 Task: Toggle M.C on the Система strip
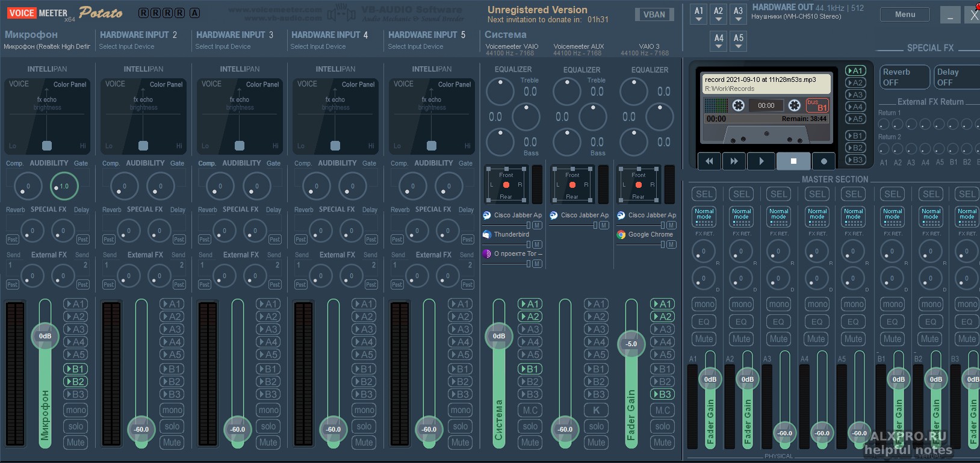click(x=530, y=410)
